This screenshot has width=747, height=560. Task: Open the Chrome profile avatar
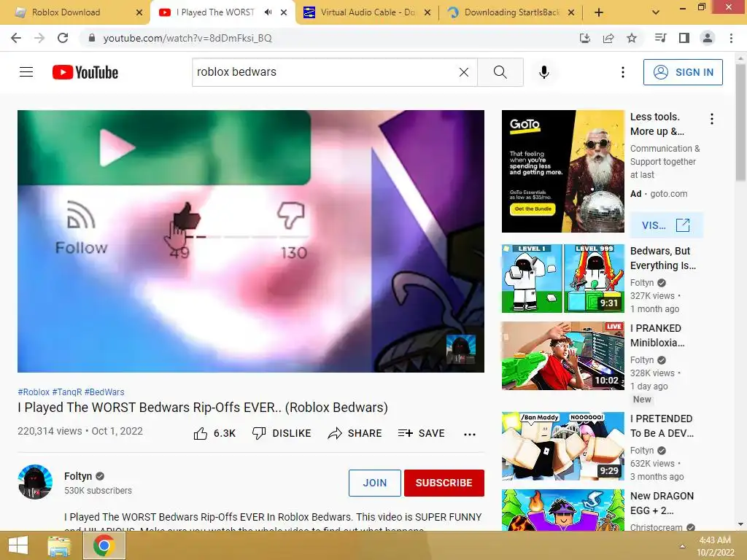click(708, 38)
